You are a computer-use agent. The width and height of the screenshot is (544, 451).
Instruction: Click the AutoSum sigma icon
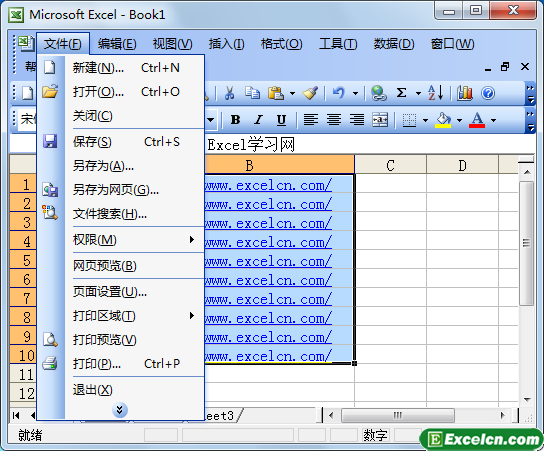pos(401,93)
